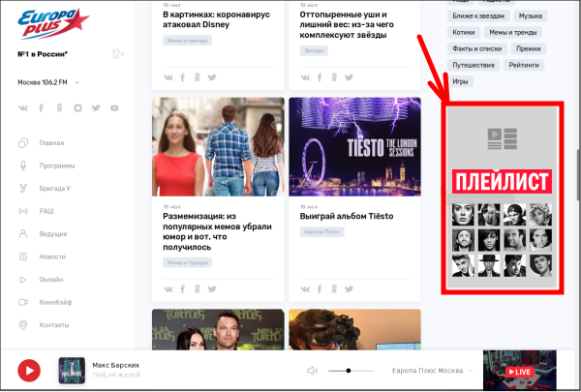Select the Премии tag
Viewport: 581px width, 392px height.
(x=529, y=48)
